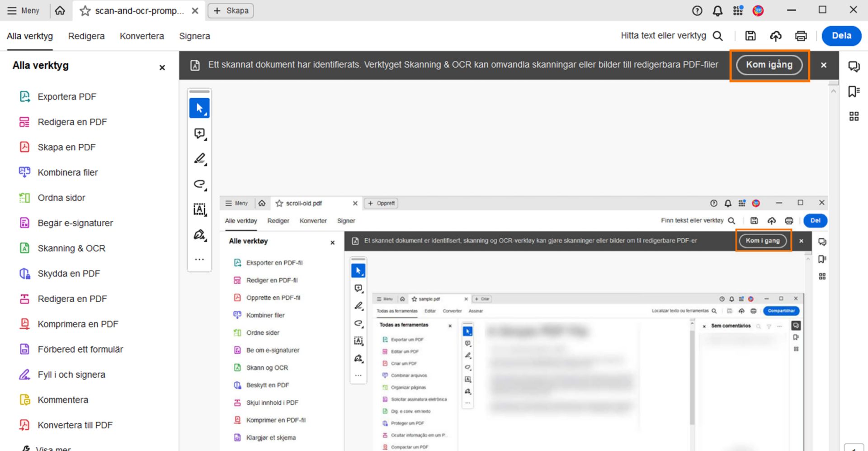Click the Hitta text eller verktyg search
This screenshot has height=451, width=868.
tap(672, 36)
